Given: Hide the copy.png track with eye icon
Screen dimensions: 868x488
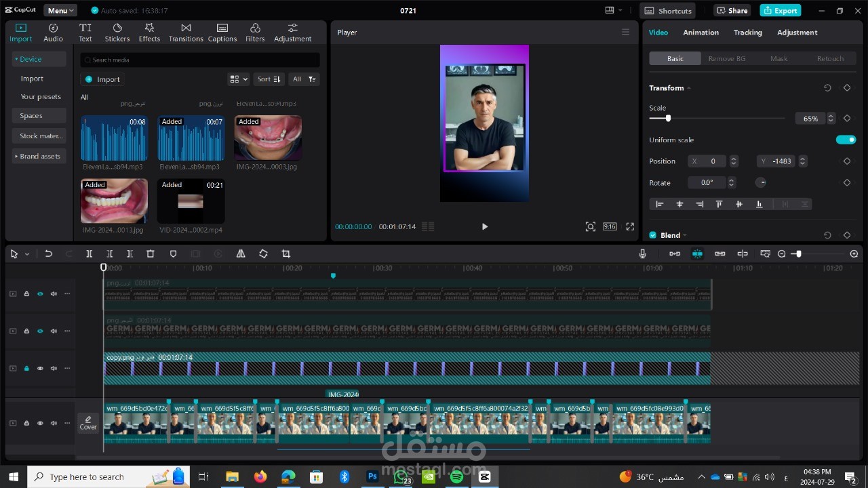Looking at the screenshot, I should tap(40, 369).
